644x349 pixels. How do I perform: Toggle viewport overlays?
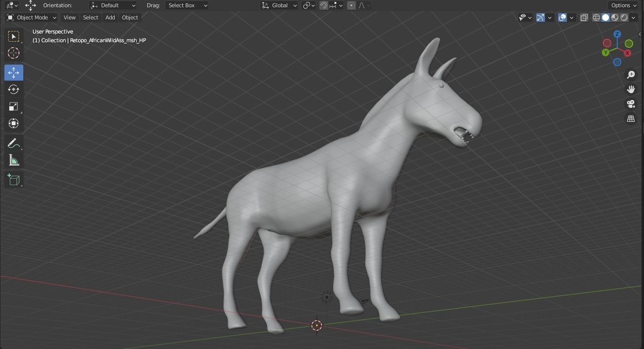[x=562, y=17]
